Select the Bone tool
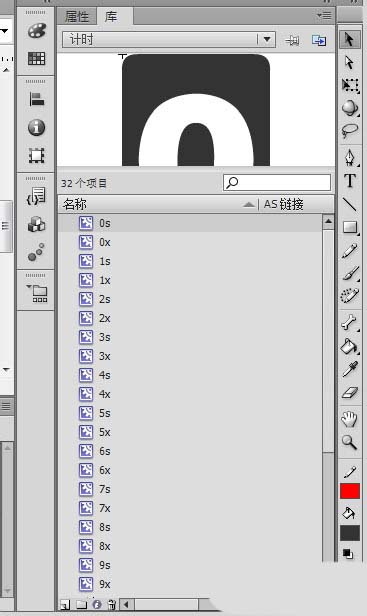Screen dimensions: 367x616 click(349, 323)
